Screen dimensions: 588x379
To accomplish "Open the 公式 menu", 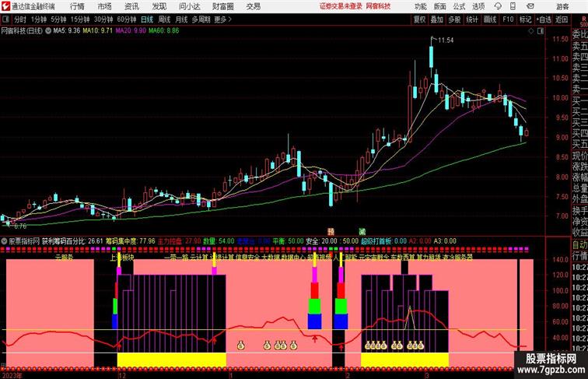I will (x=459, y=6).
